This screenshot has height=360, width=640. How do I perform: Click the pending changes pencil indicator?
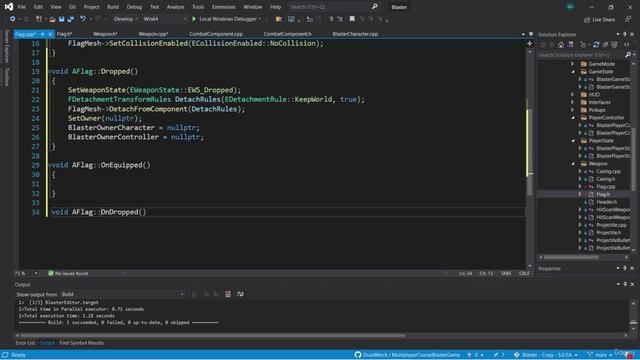(499, 355)
